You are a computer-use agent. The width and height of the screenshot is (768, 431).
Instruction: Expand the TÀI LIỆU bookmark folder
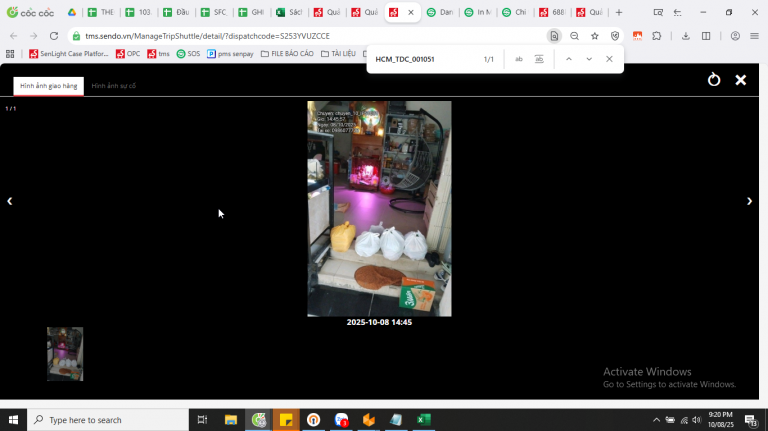pos(338,53)
